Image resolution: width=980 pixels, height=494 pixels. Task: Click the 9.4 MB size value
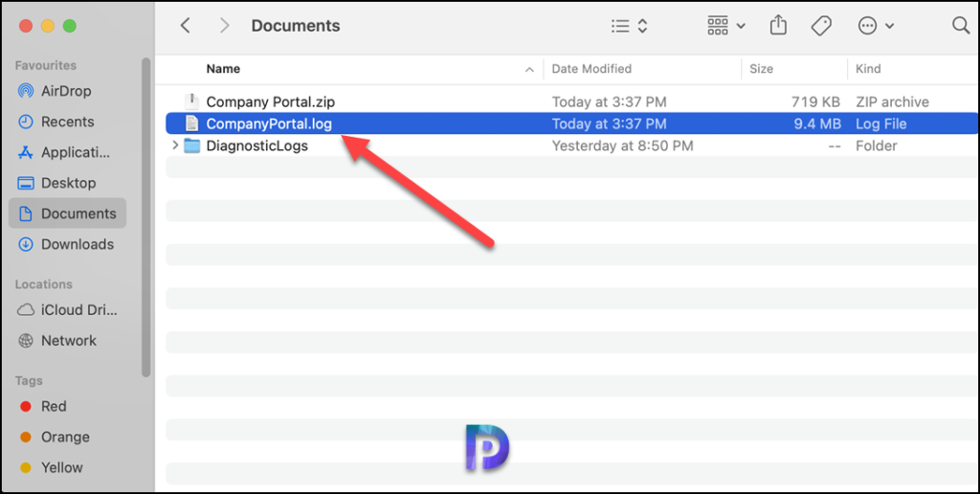(x=817, y=123)
